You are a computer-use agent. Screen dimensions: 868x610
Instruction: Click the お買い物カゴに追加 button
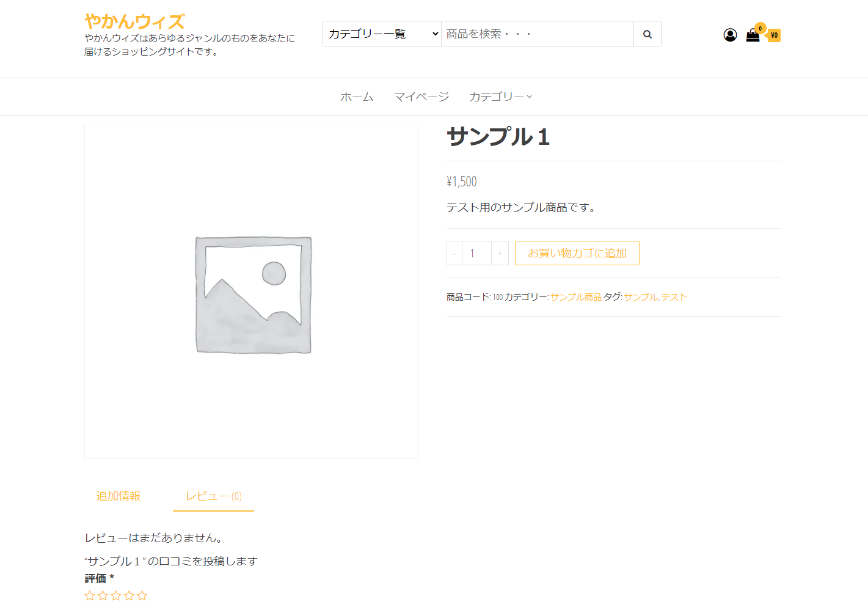(x=577, y=252)
